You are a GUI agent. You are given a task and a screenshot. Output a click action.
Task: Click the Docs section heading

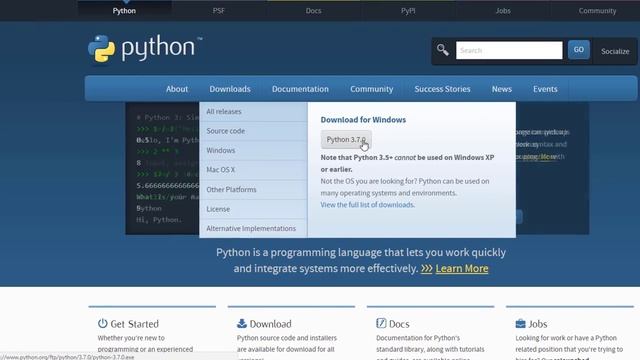[399, 324]
